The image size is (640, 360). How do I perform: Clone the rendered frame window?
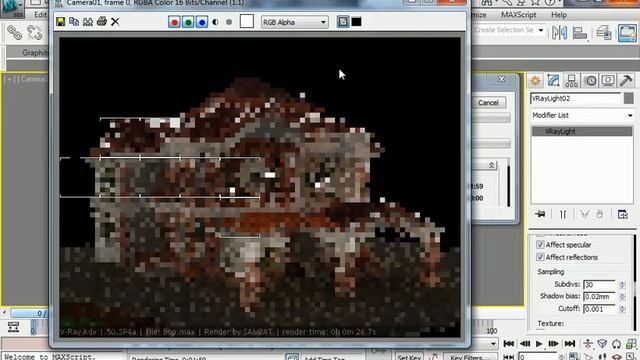click(x=88, y=22)
